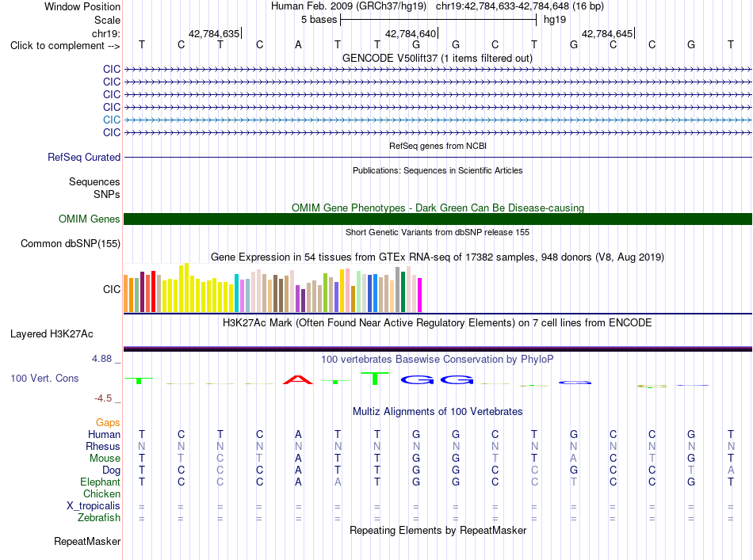Click the chr19:42,784,633-42,784,648 (16 bp) position header
The height and width of the screenshot is (560, 753).
(x=520, y=6)
